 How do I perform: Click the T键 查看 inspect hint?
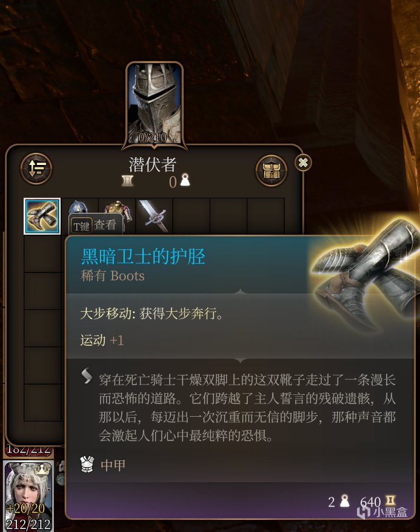coord(95,225)
